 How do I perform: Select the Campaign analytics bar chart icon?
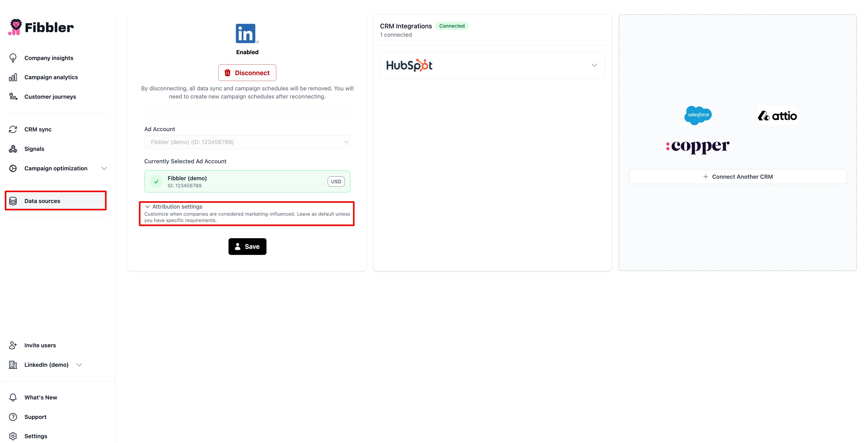point(13,77)
